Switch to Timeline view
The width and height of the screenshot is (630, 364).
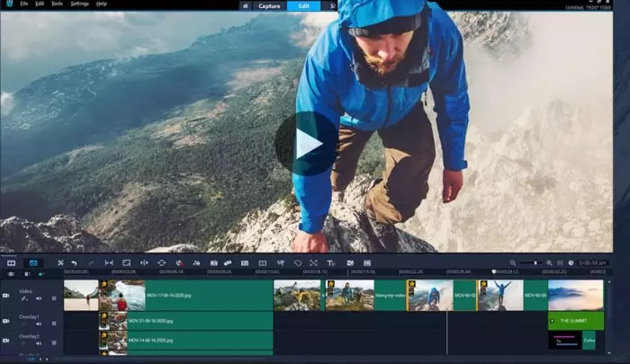[x=33, y=263]
